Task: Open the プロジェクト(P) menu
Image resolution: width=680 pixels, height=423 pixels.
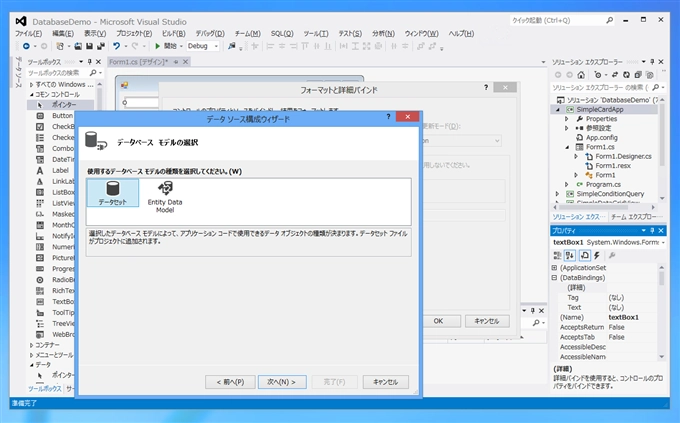Action: (x=134, y=33)
